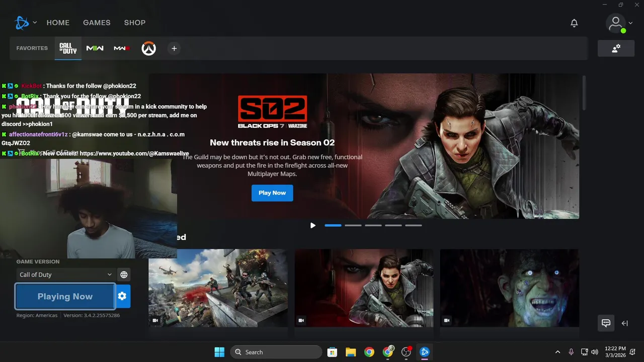Screen dimensions: 644x362
Task: Click the Version 3.4.2.25575286 text
Action: tap(92, 315)
